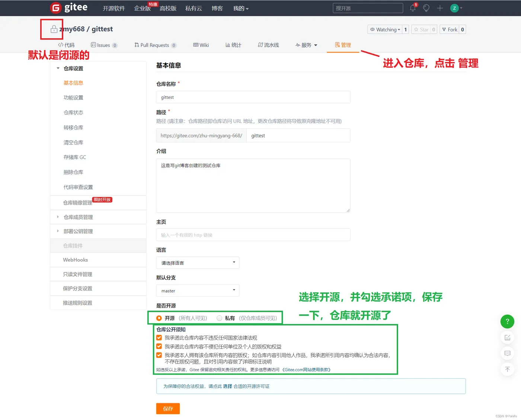
Task: Click the 主页 http link input
Action: (253, 235)
